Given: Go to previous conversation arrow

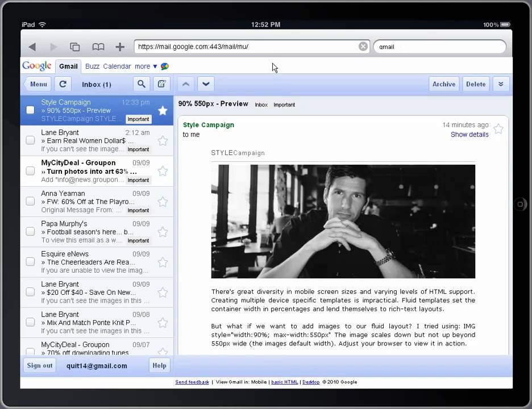Looking at the screenshot, I should (x=186, y=84).
